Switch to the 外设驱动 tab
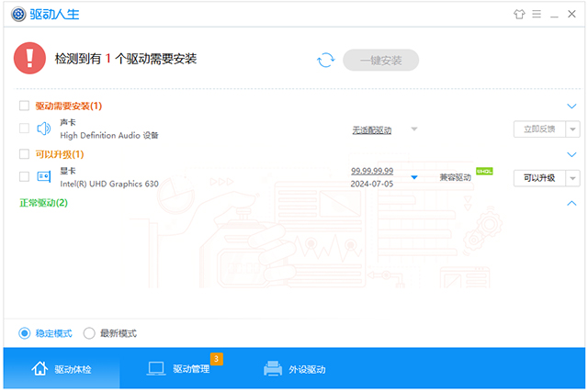Screen dimensions: 588x392 coord(295,369)
